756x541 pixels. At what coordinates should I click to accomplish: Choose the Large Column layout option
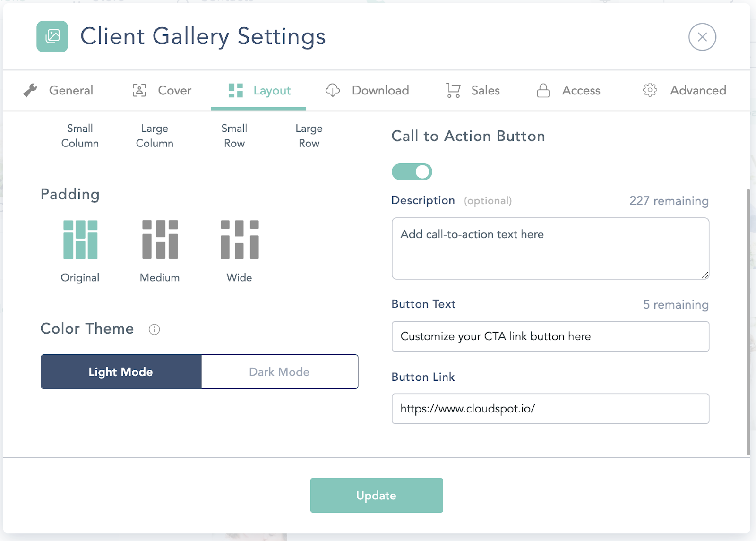coord(155,136)
